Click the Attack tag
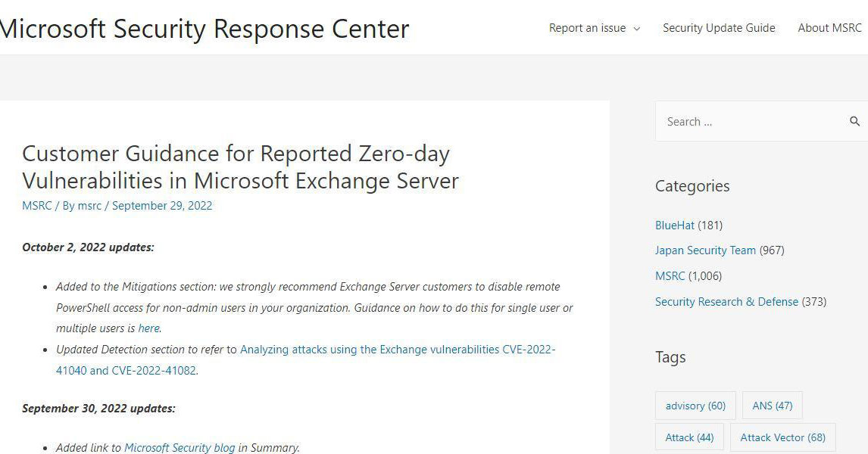 point(688,437)
